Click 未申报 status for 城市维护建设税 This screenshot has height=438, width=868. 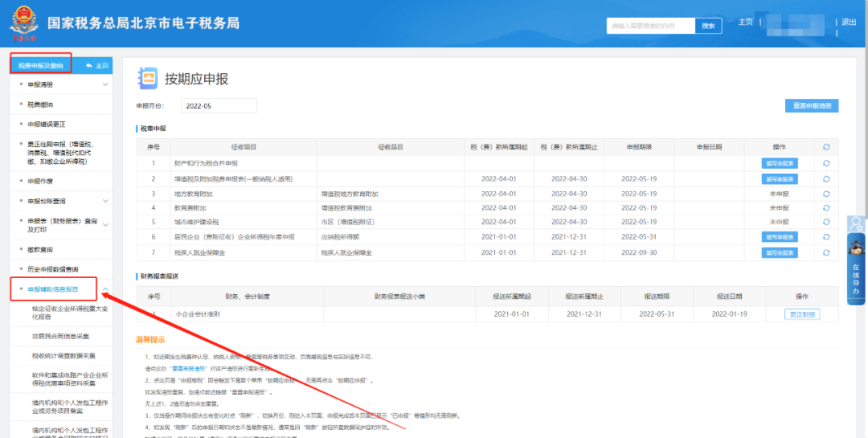pyautogui.click(x=780, y=222)
